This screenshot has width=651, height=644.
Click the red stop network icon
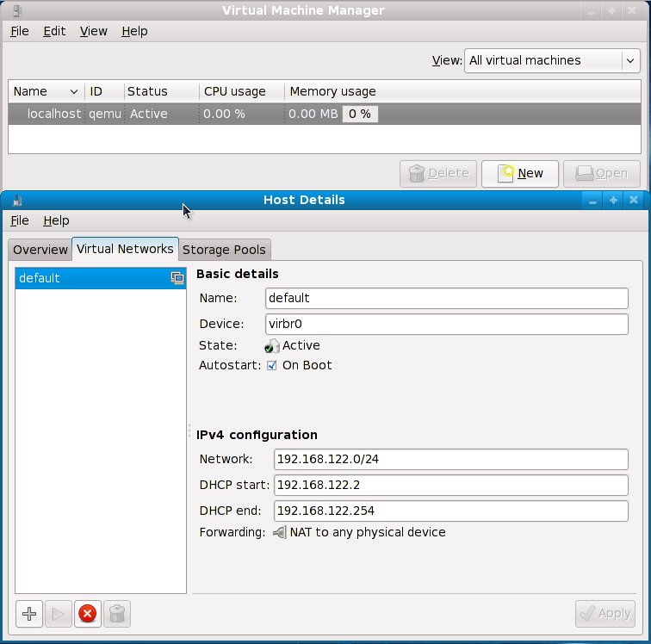(88, 614)
